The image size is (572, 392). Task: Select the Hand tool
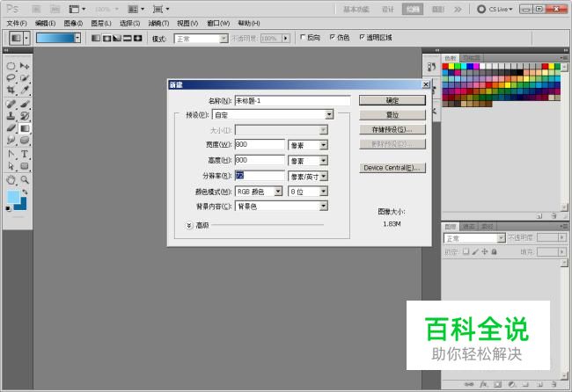tap(11, 178)
